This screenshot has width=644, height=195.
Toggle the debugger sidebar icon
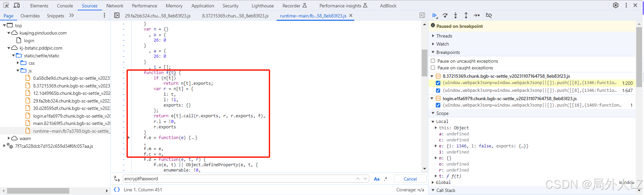(x=422, y=15)
